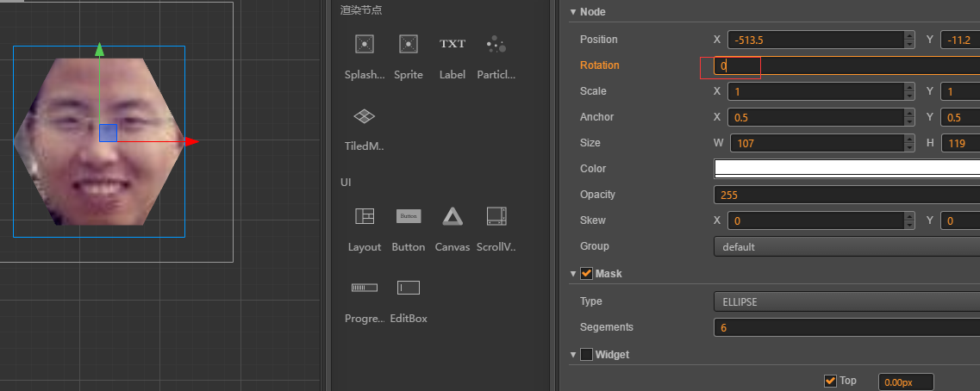Open the Group default dropdown

[846, 246]
